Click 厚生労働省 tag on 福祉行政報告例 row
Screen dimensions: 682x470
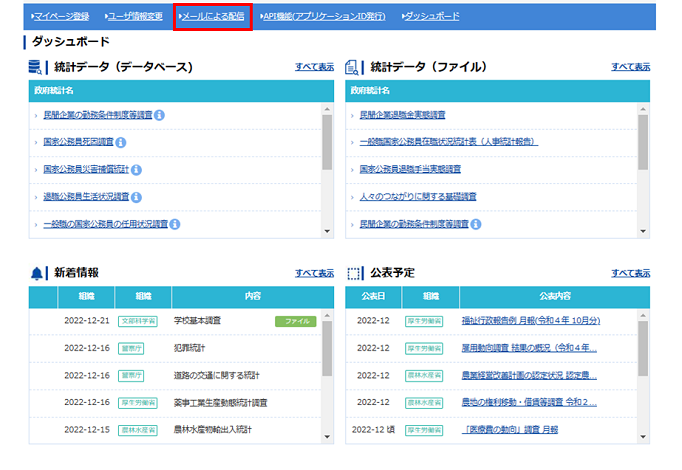pyautogui.click(x=424, y=321)
